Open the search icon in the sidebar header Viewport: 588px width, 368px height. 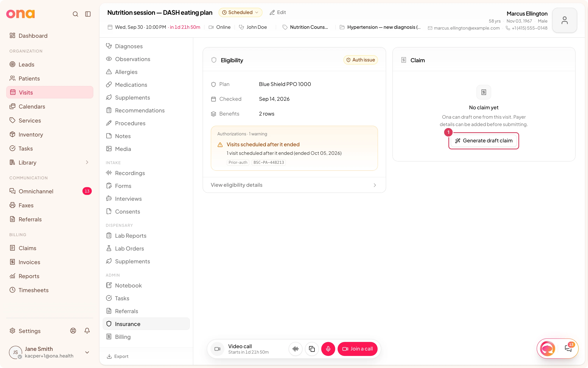(x=75, y=14)
